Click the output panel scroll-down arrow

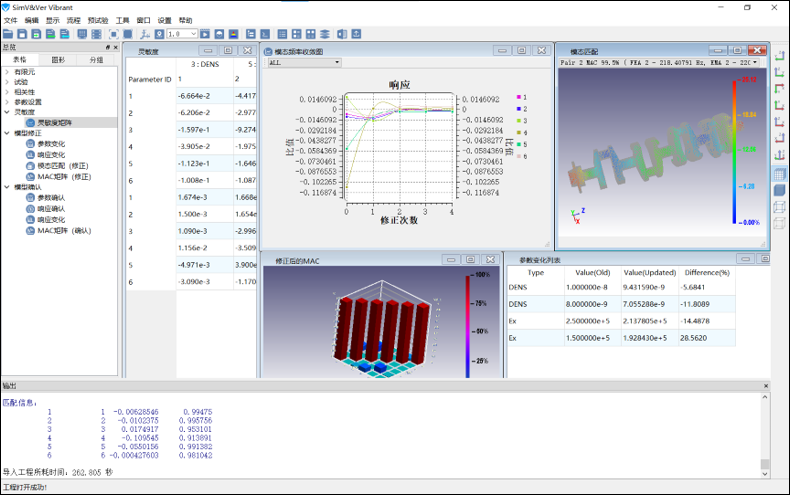765,474
